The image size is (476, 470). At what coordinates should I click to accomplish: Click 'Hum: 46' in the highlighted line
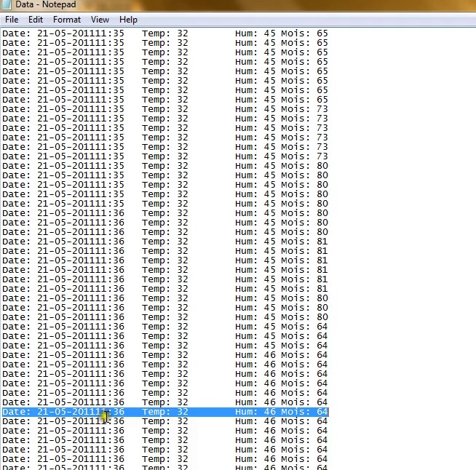click(255, 412)
